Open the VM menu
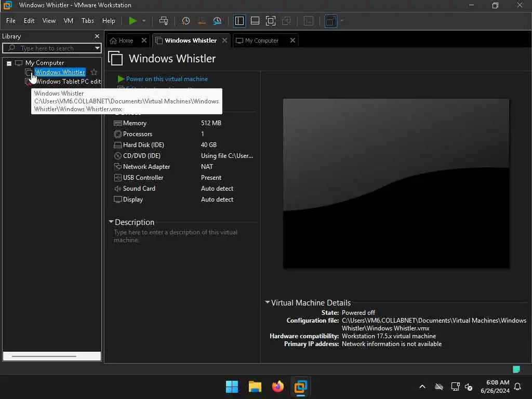The width and height of the screenshot is (532, 399). coord(68,21)
